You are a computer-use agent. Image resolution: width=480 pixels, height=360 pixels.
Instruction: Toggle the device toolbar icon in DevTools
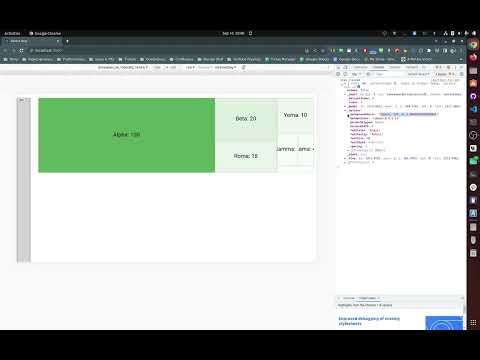point(345,67)
